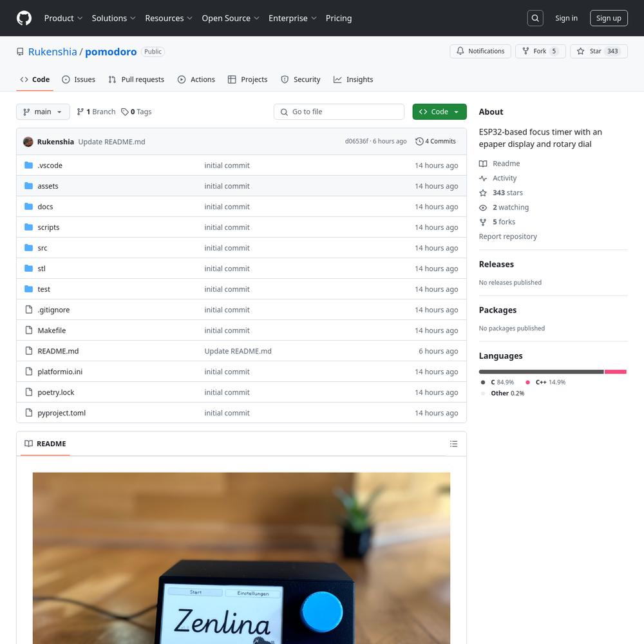Expand the Product menu
Screen dimensions: 644x644
pyautogui.click(x=63, y=18)
